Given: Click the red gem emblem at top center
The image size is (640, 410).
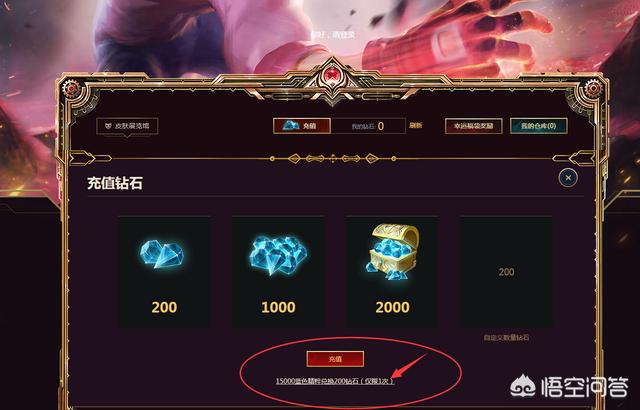Looking at the screenshot, I should (333, 77).
